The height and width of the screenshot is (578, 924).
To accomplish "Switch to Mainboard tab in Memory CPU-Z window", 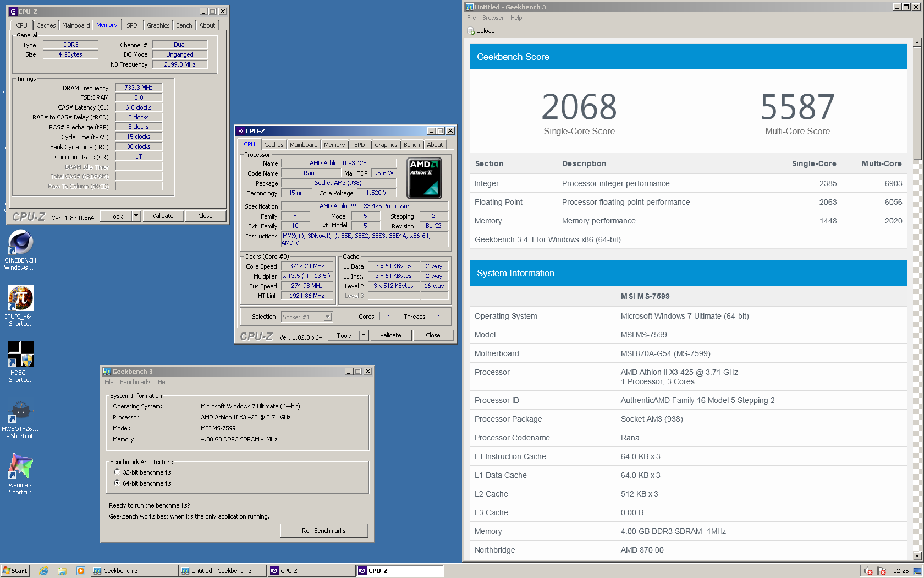I will [76, 25].
